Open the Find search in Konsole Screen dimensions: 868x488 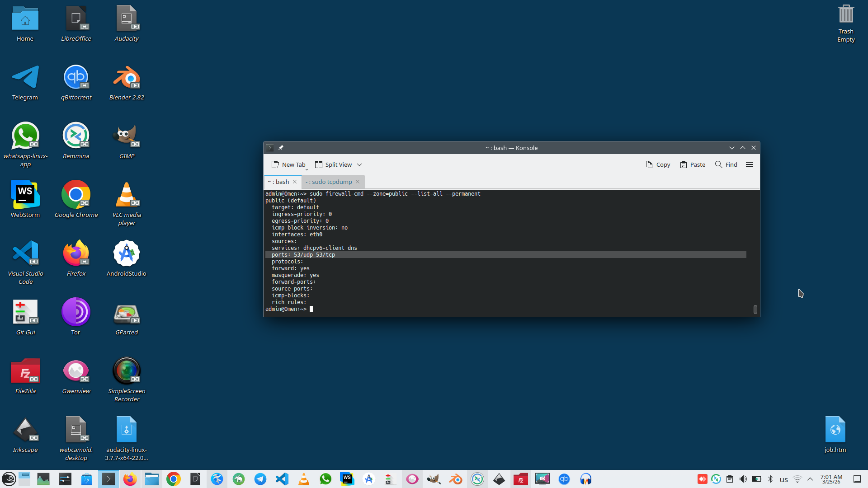[726, 164]
